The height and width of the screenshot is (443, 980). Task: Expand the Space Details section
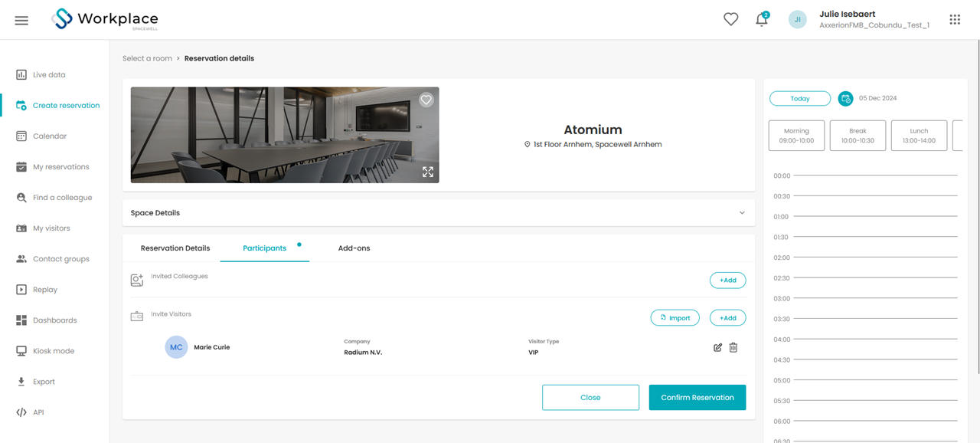pos(439,213)
